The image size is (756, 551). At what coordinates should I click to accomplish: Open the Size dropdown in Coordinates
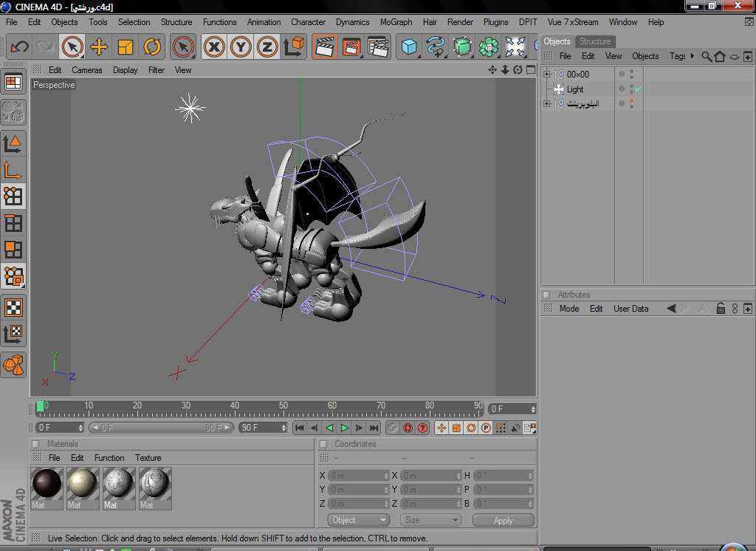pos(431,520)
